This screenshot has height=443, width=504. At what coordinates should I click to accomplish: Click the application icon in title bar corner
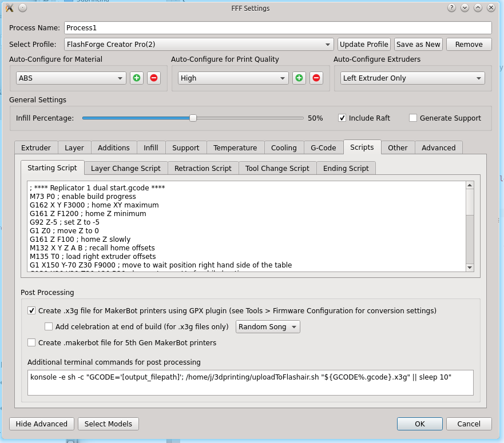coord(10,8)
